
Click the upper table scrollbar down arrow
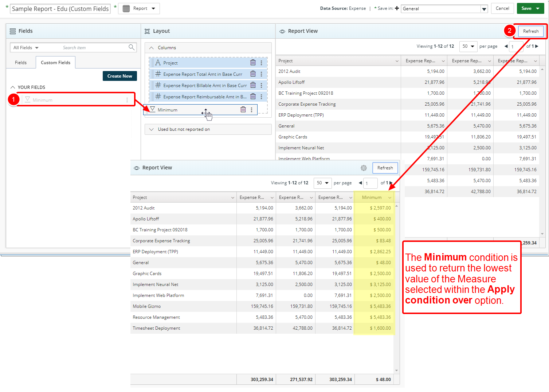pos(542,234)
